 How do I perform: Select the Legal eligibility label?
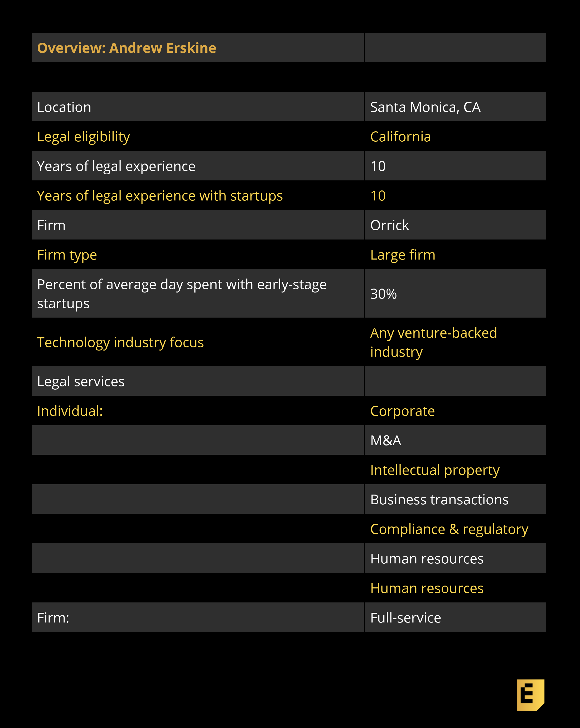coord(83,137)
